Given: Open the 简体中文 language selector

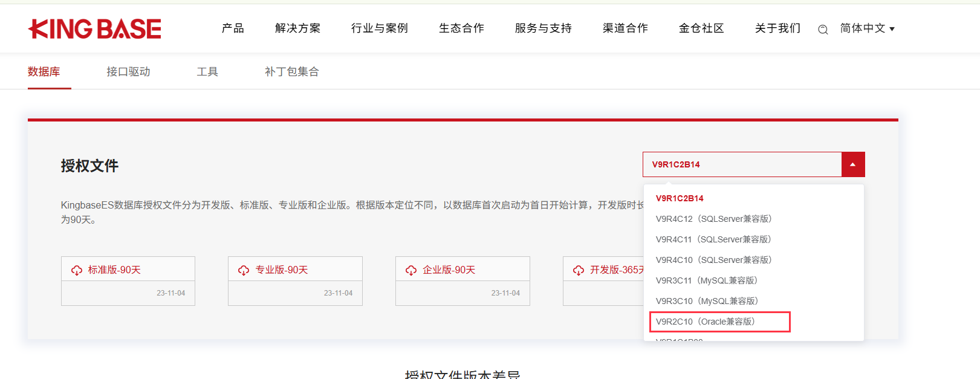Looking at the screenshot, I should 868,28.
